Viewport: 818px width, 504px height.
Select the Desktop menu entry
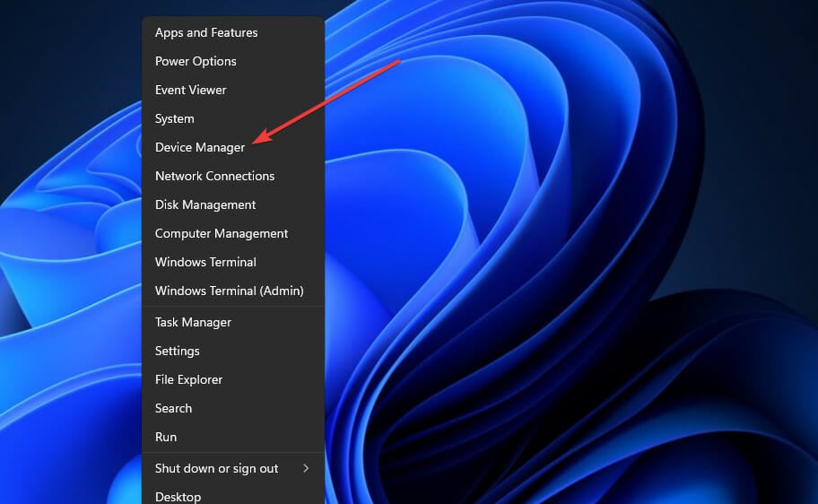point(233,496)
